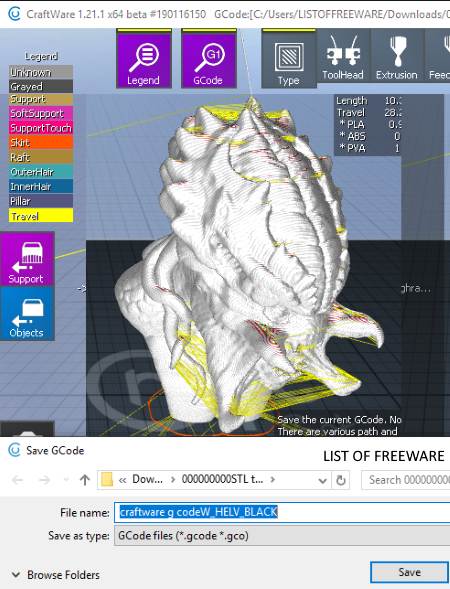450x589 pixels.
Task: Go forward in Save GCode dialog
Action: tap(45, 480)
